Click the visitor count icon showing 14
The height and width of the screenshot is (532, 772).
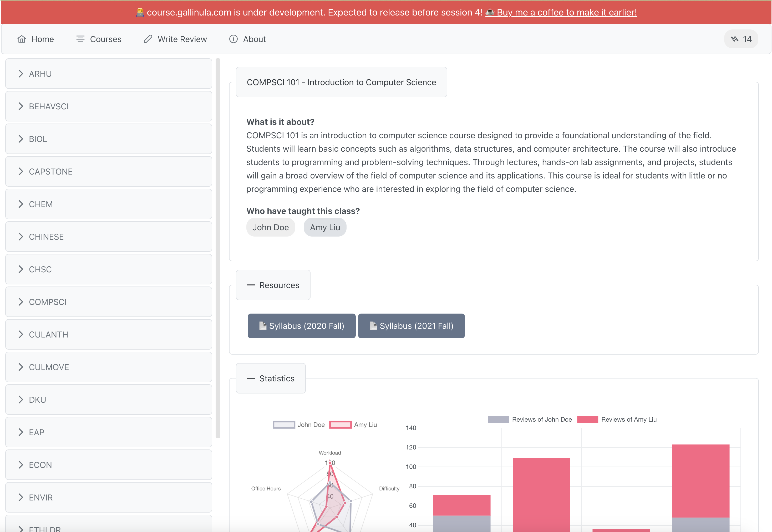734,39
